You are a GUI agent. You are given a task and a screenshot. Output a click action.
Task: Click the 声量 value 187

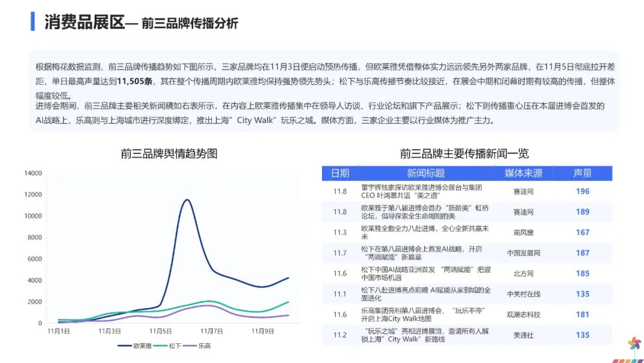point(583,253)
